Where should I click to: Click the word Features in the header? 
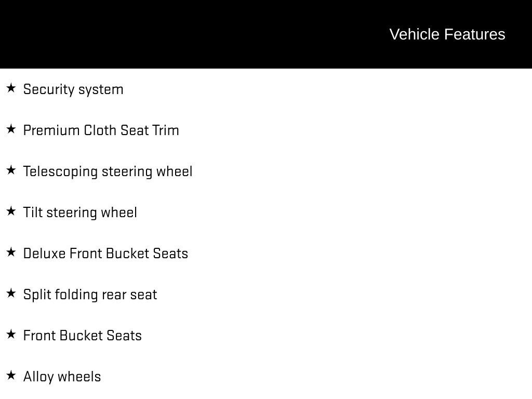[475, 34]
